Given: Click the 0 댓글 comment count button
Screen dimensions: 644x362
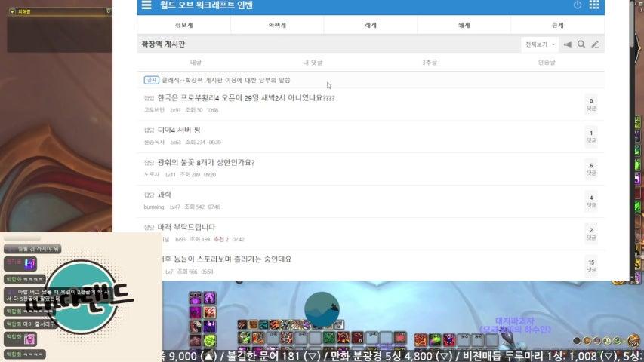Looking at the screenshot, I should point(591,104).
